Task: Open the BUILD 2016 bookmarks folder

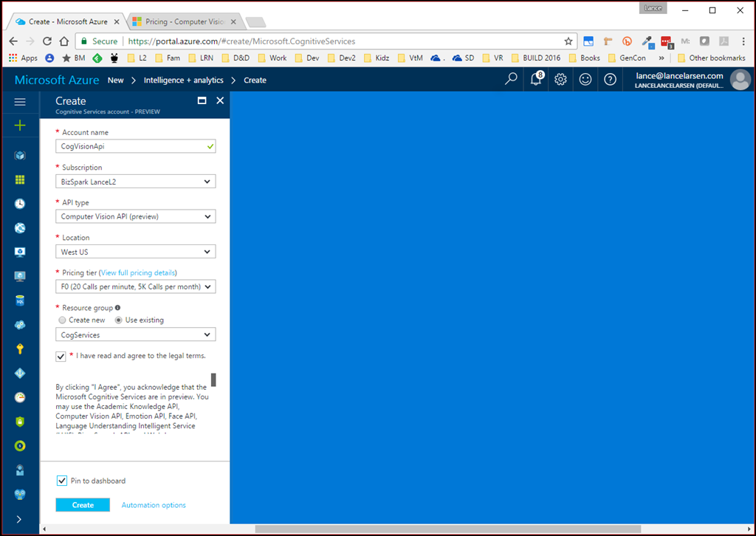Action: pyautogui.click(x=536, y=58)
